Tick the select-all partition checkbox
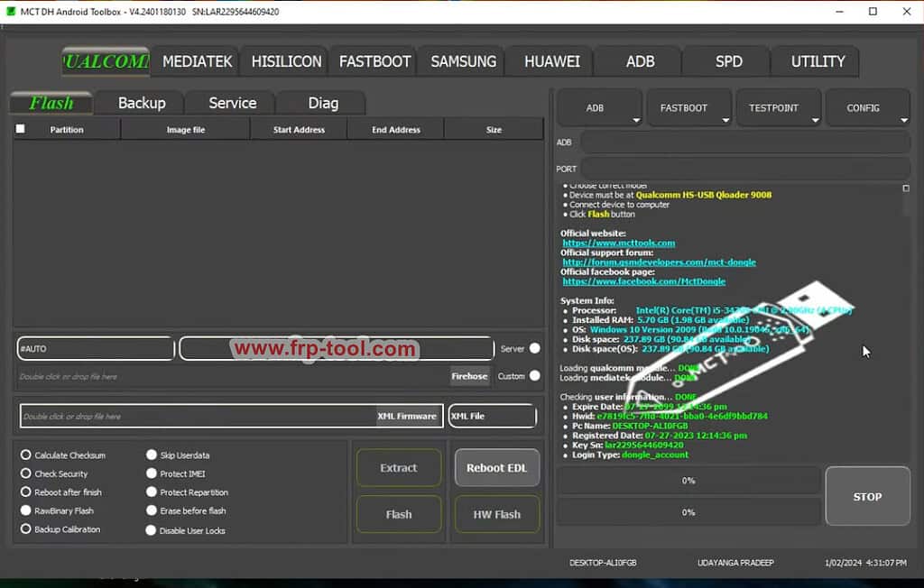The width and height of the screenshot is (924, 588). click(21, 129)
